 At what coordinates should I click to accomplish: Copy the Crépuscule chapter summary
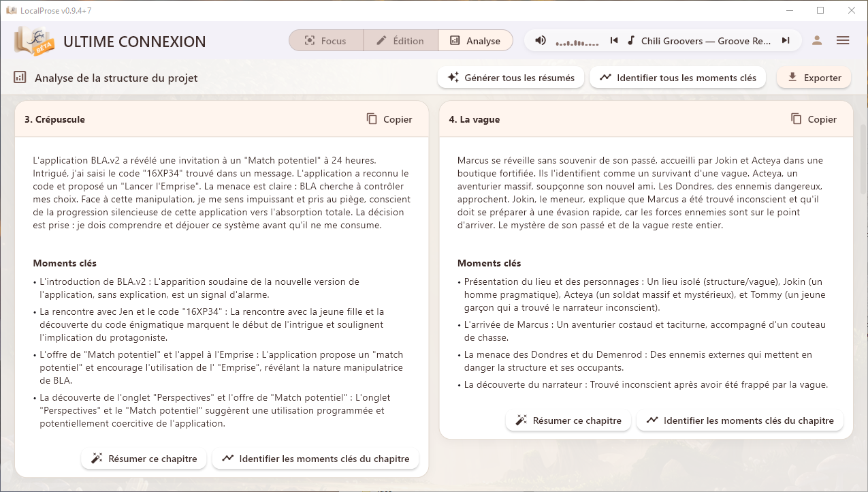click(x=389, y=119)
